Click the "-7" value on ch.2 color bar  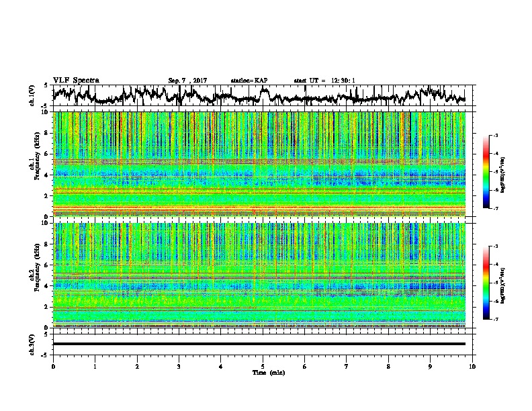495,319
